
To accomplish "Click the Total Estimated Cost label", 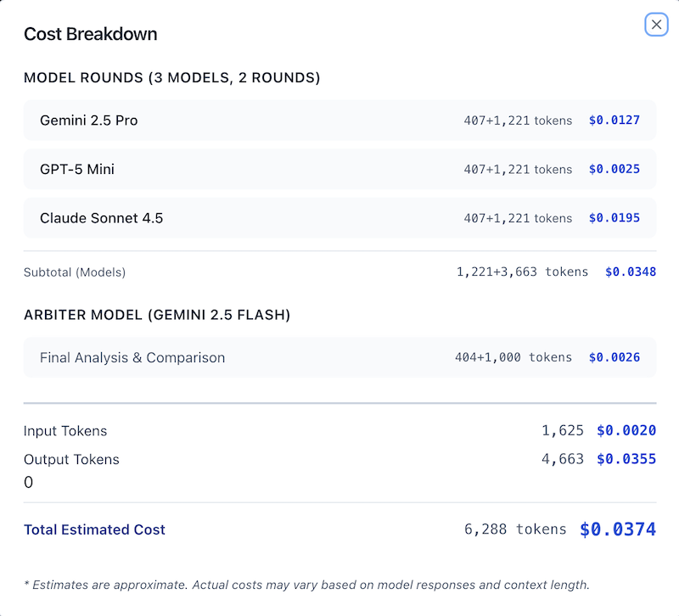I will coord(94,529).
